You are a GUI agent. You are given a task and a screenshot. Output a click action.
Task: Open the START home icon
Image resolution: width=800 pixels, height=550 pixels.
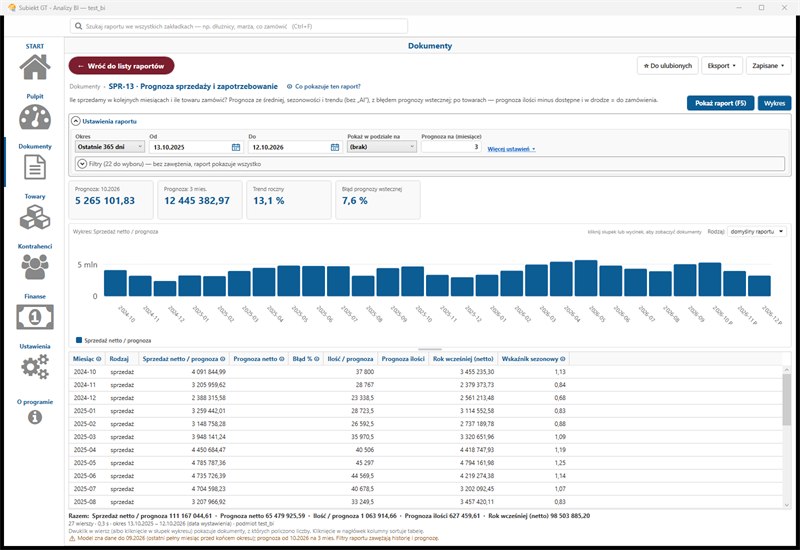click(35, 66)
